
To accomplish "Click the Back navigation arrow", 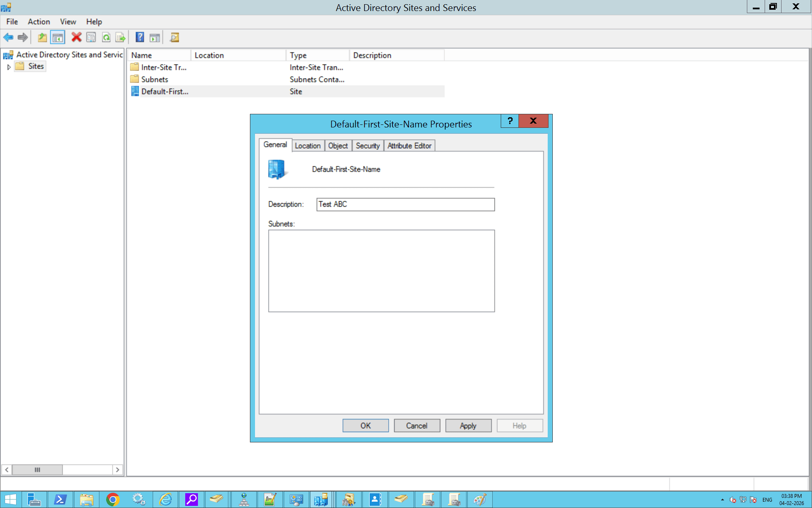I will pos(8,37).
